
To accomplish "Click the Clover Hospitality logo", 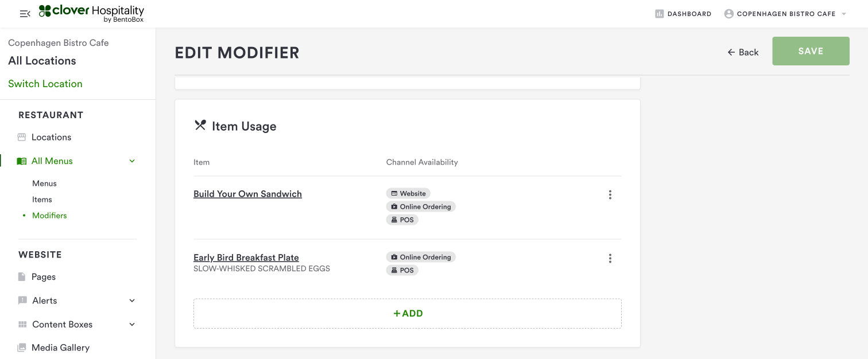I will [x=91, y=14].
